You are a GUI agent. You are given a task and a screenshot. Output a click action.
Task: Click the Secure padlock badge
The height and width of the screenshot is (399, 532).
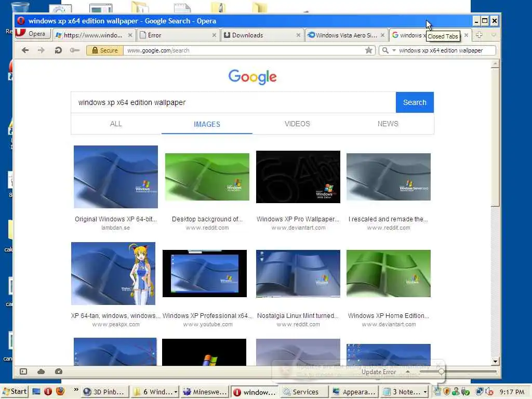pyautogui.click(x=104, y=50)
